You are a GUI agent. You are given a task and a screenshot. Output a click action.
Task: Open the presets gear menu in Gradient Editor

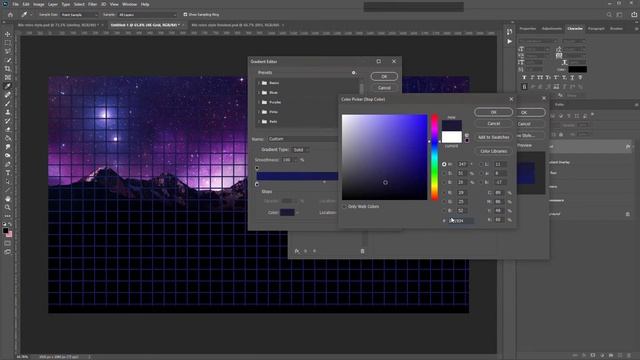click(x=353, y=73)
